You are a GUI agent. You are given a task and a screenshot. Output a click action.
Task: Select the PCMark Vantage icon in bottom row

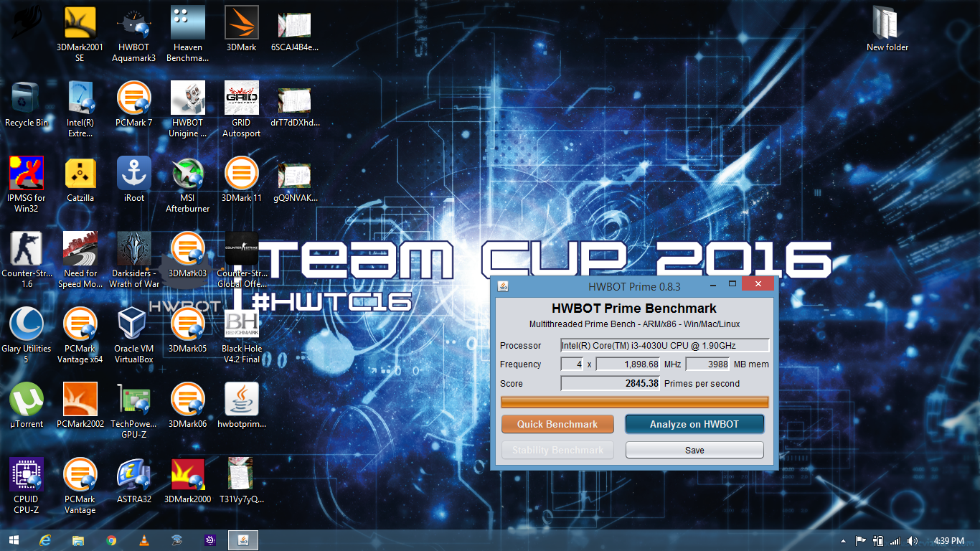[80, 486]
